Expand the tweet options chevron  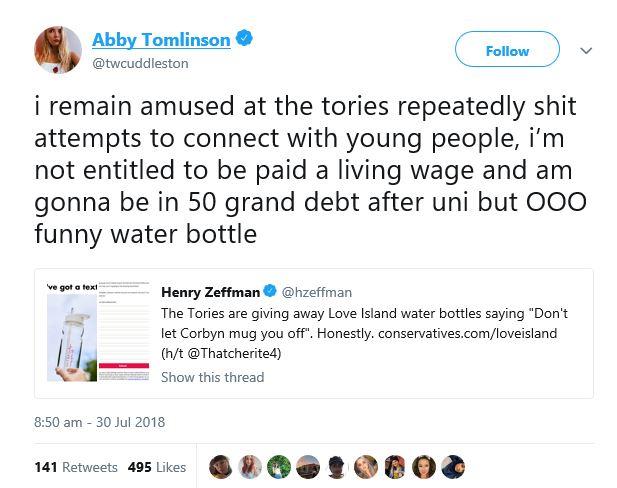pos(586,50)
